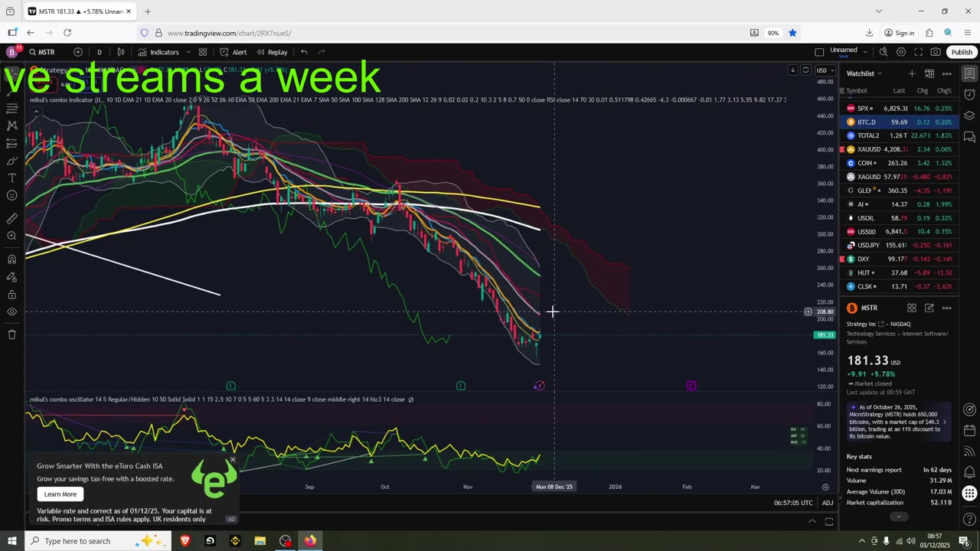
Task: Select the Fibonacci tools icon in left toolbar
Action: coord(11,108)
